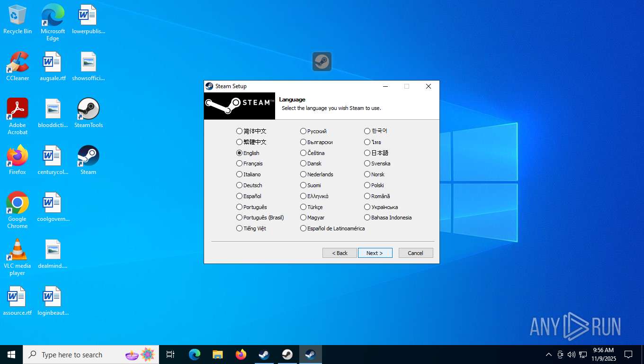This screenshot has width=644, height=364.
Task: Select the dealmind... image file icon
Action: pyautogui.click(x=53, y=254)
